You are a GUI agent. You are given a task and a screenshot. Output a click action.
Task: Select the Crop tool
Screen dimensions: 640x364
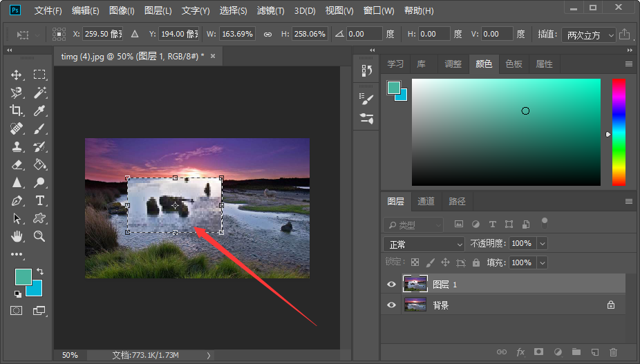click(x=17, y=111)
